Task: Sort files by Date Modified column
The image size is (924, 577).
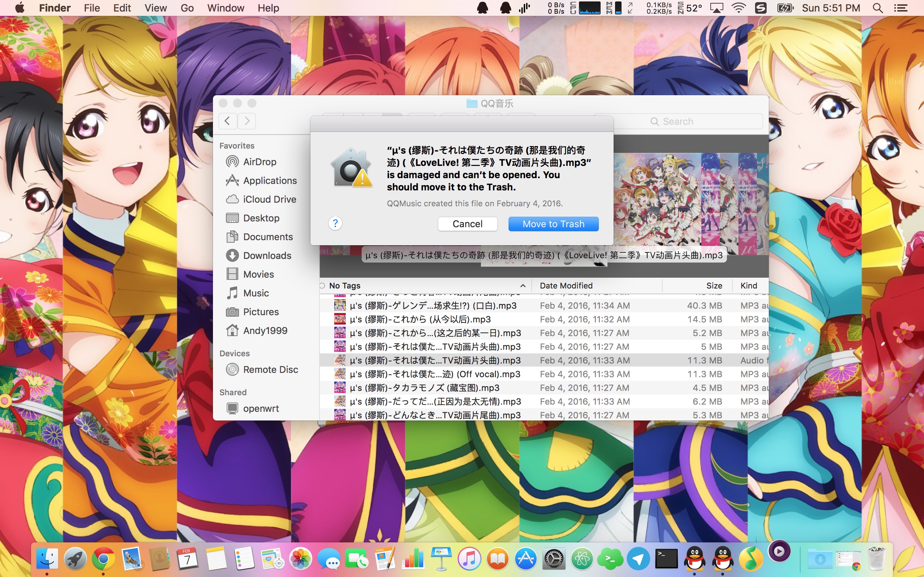Action: click(x=566, y=286)
